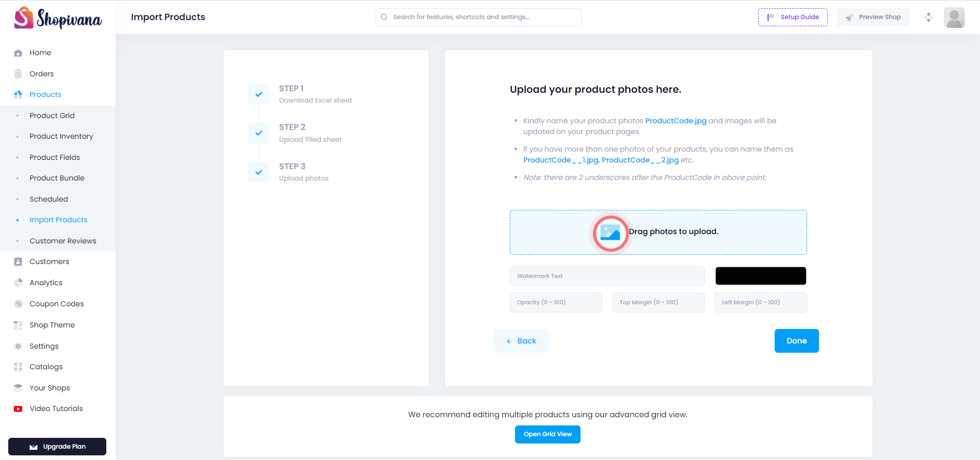Click the Home icon in sidebar

click(x=18, y=53)
